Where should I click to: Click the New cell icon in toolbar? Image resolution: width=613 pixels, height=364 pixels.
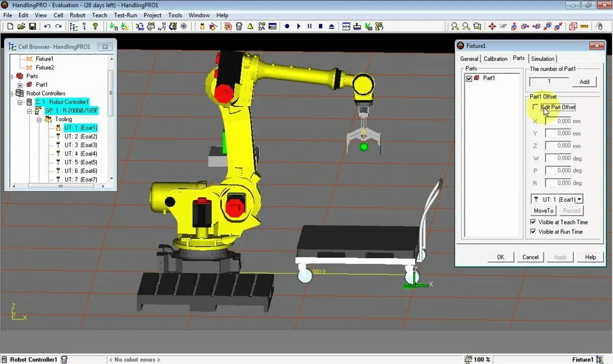(10, 26)
